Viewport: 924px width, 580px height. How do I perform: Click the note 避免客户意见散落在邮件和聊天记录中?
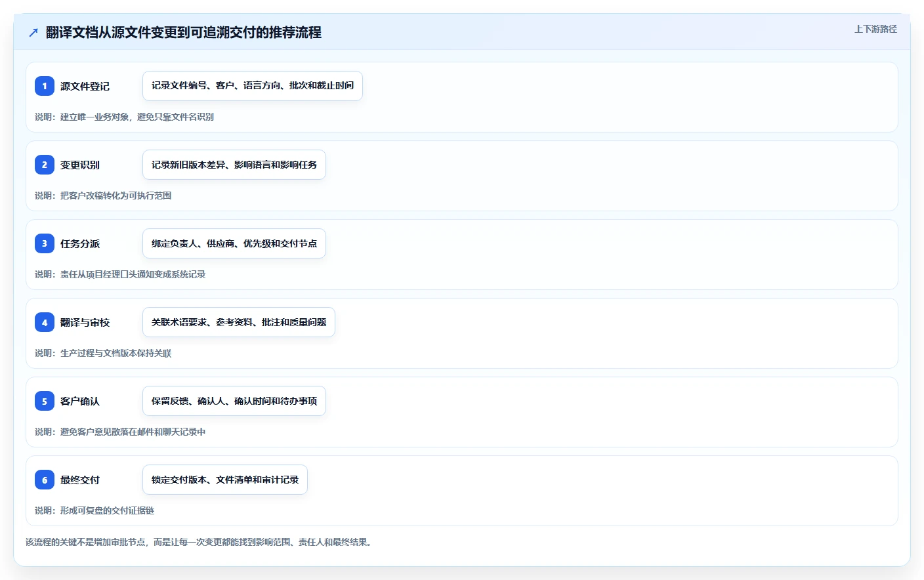(120, 432)
